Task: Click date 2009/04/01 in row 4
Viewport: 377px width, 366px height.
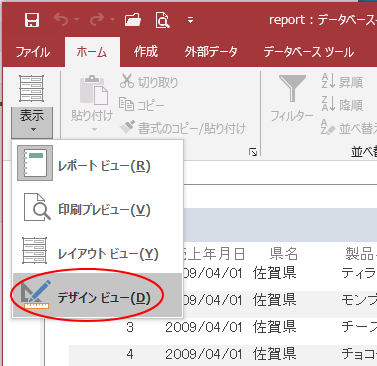Action: click(204, 354)
